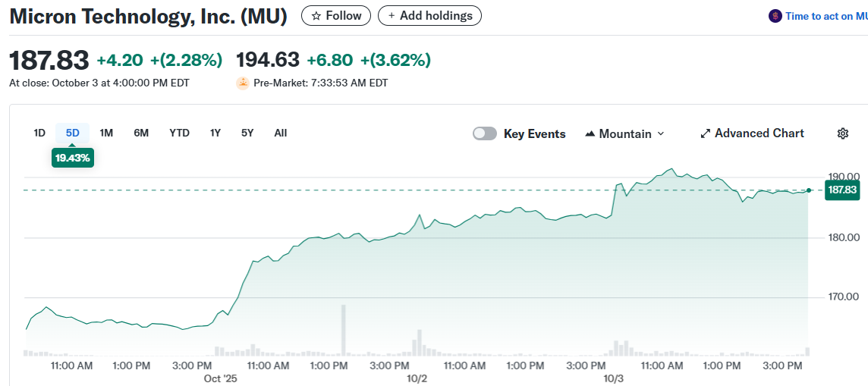Toggle the Key Events switch
Viewport: 868px width, 386px height.
click(485, 133)
